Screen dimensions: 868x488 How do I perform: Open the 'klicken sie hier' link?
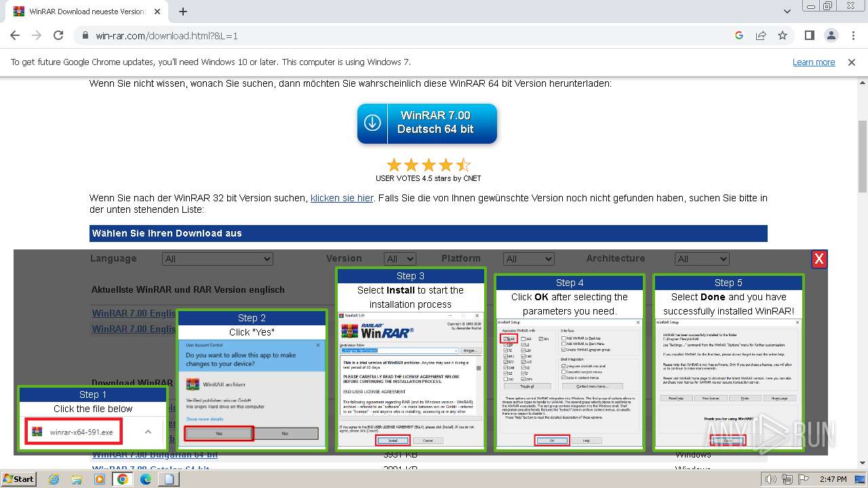pyautogui.click(x=342, y=198)
